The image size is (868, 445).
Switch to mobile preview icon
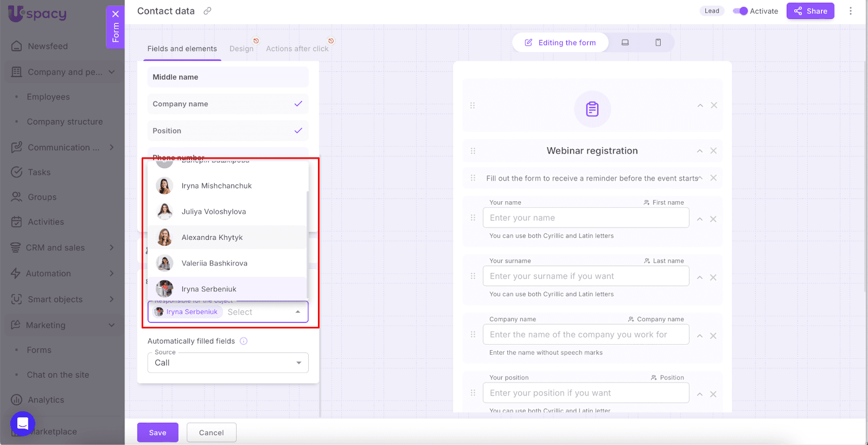[x=658, y=42]
